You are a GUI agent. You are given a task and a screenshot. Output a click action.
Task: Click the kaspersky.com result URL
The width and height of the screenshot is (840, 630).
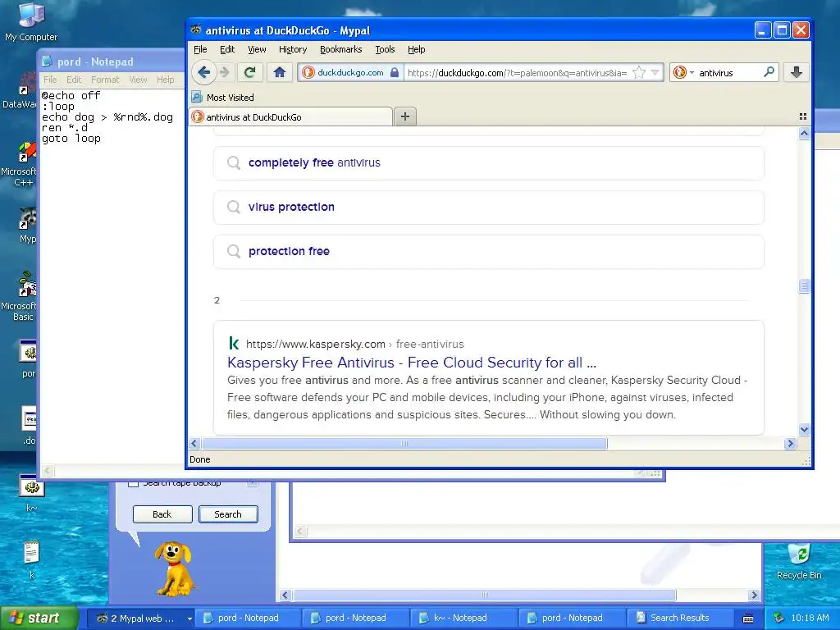[354, 344]
